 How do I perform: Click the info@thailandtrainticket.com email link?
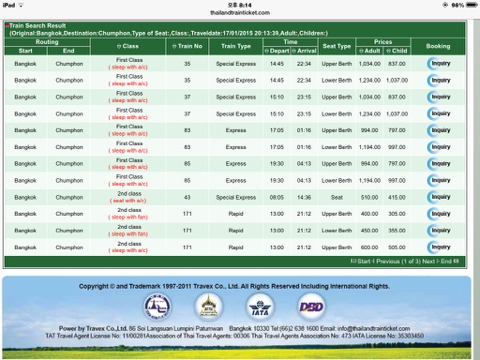pos(374,328)
